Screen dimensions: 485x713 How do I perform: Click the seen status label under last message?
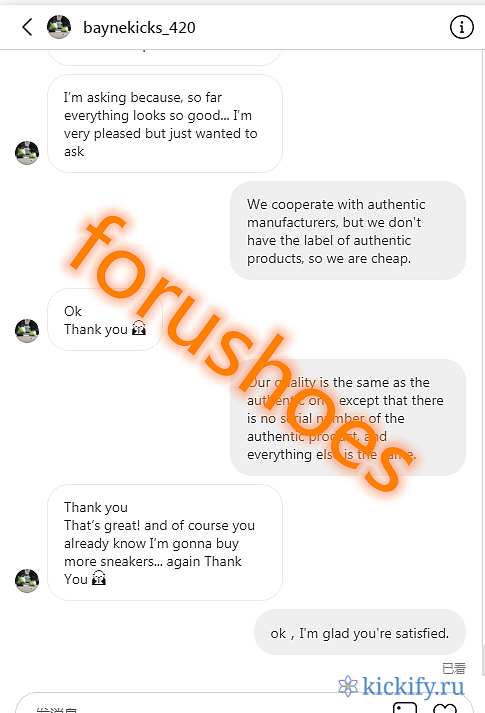point(454,668)
